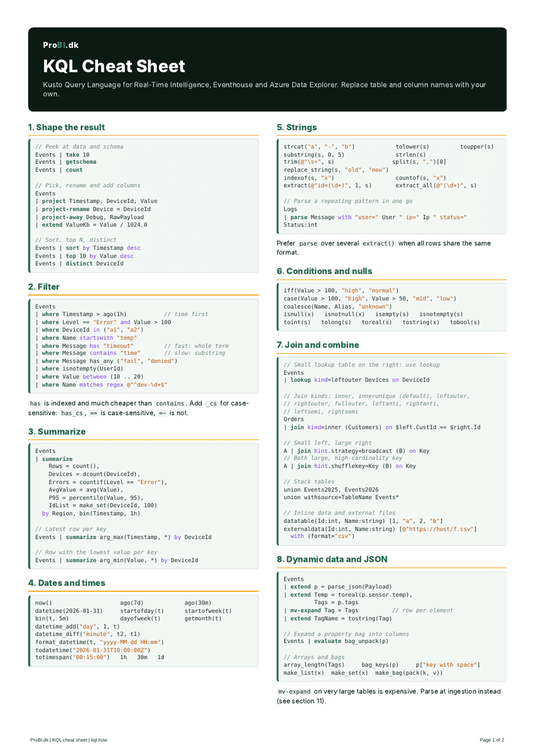Viewport: 535px width, 756px height.
Task: Click the 'datatable(Id:int, Name:string)' line
Action: [363, 521]
